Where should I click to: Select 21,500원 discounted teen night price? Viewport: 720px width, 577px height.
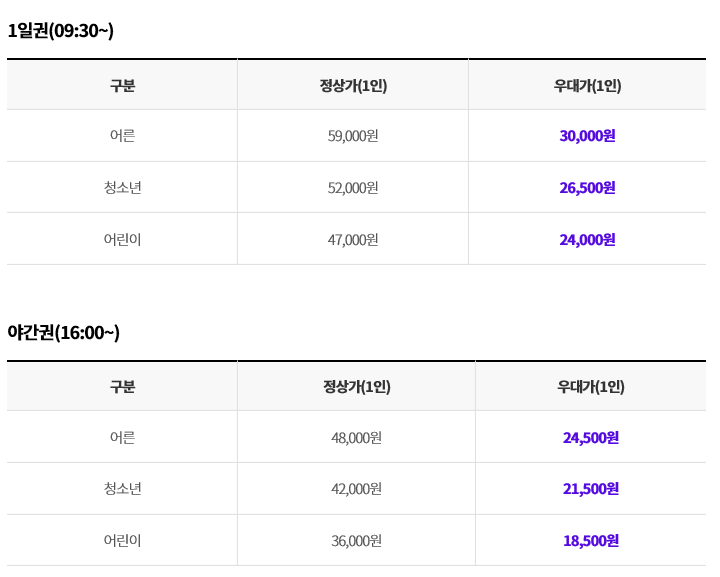[591, 489]
